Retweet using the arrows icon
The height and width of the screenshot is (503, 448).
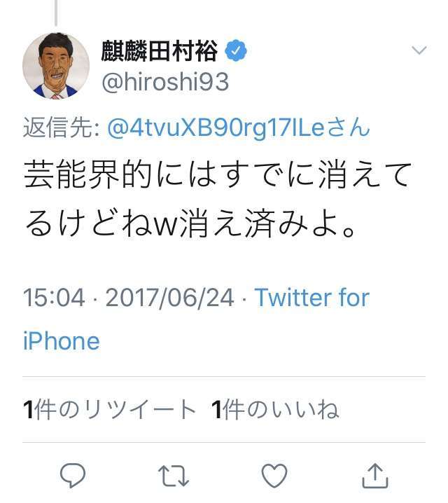pos(174,476)
